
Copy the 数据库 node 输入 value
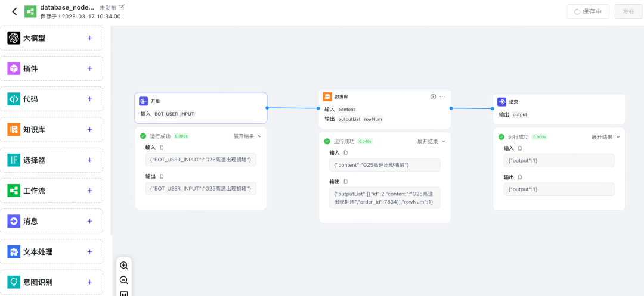345,152
